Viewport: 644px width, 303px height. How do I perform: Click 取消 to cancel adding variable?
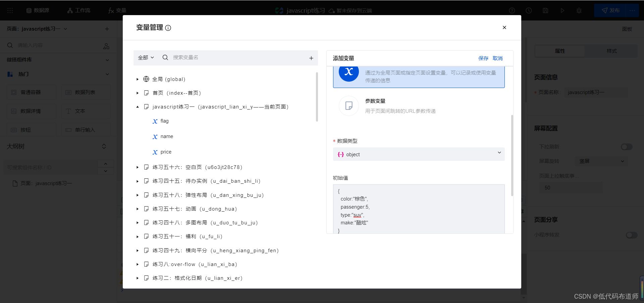(498, 58)
